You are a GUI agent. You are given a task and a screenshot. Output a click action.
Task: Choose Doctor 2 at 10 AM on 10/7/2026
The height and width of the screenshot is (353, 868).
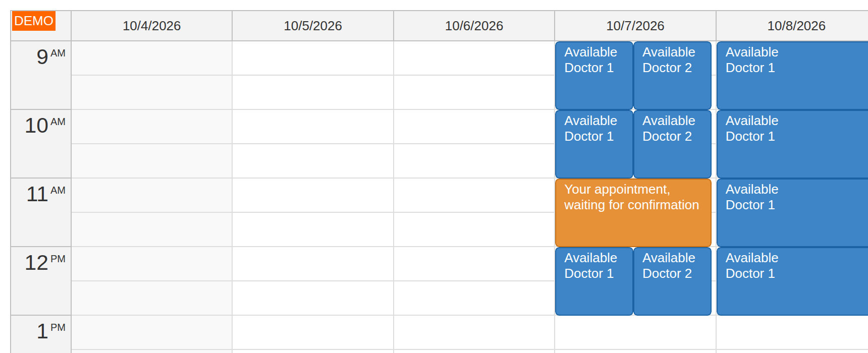coord(672,144)
